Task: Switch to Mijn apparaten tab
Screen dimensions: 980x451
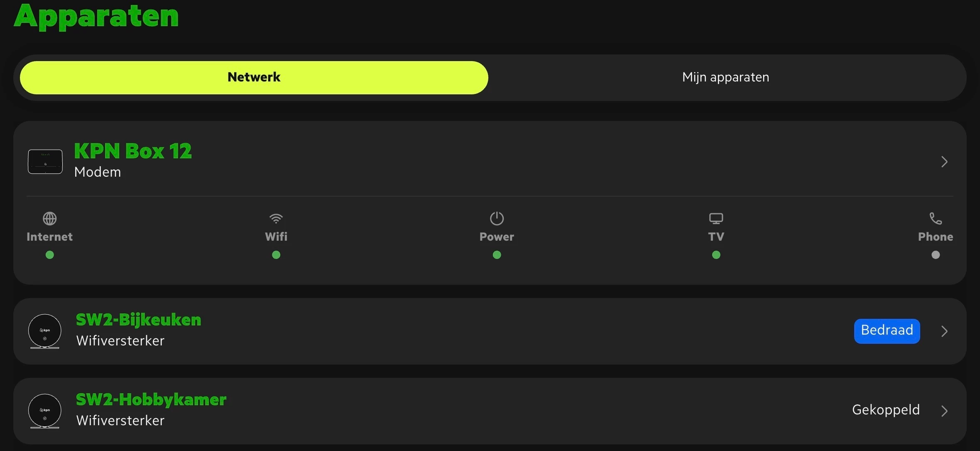Action: tap(725, 78)
